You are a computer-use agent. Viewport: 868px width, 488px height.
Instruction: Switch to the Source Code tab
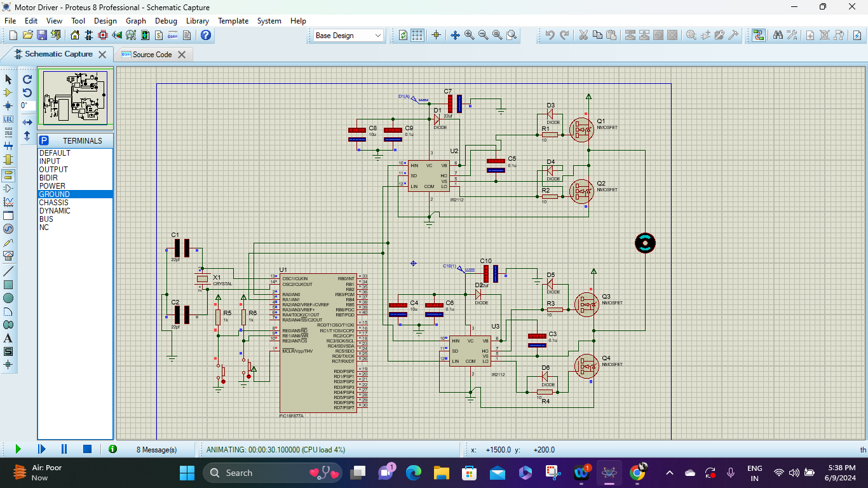pos(152,55)
